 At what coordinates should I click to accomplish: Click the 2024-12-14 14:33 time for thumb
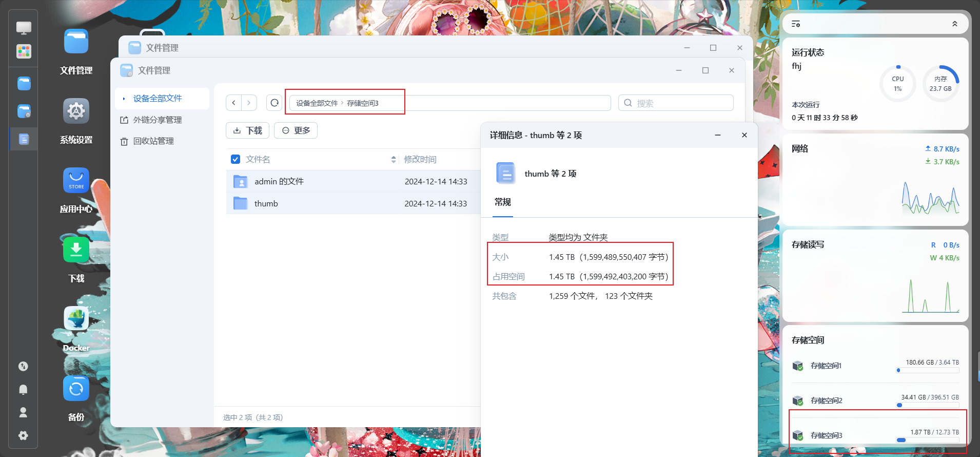pyautogui.click(x=436, y=203)
